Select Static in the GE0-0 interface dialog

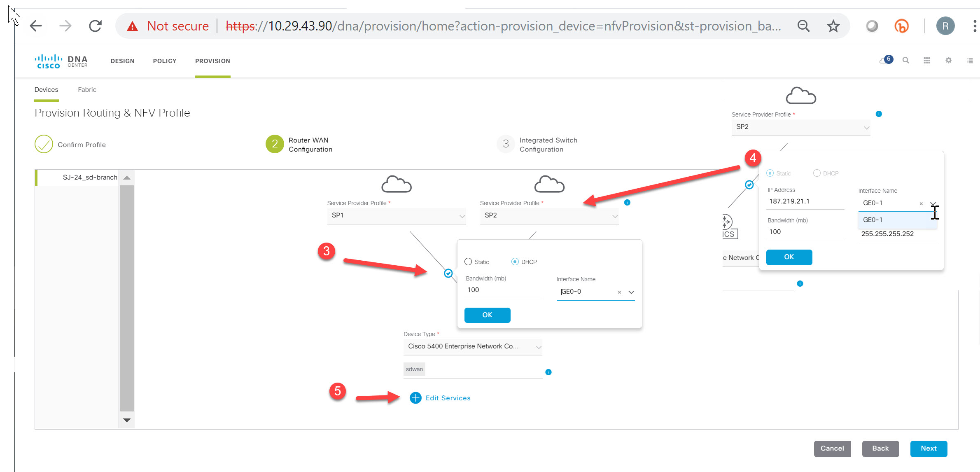(x=468, y=262)
